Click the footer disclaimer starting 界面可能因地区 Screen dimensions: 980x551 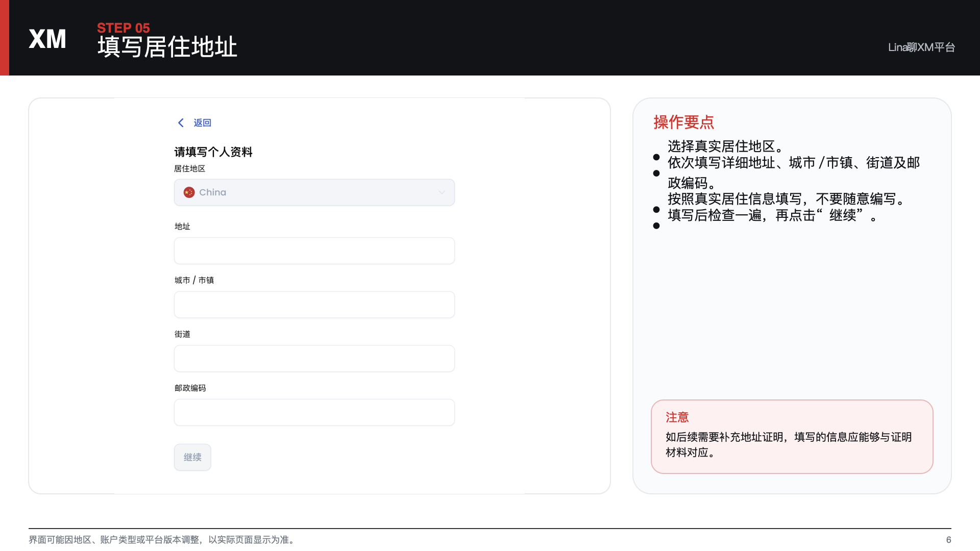pyautogui.click(x=163, y=540)
